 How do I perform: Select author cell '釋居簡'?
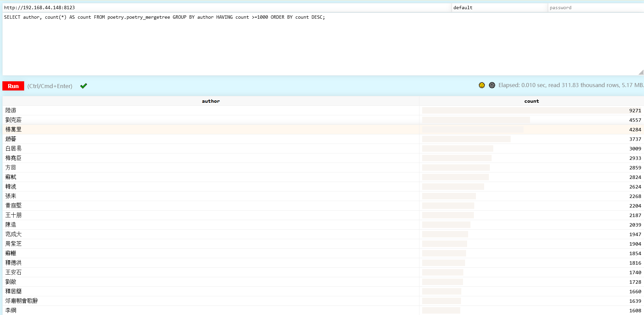pyautogui.click(x=211, y=292)
